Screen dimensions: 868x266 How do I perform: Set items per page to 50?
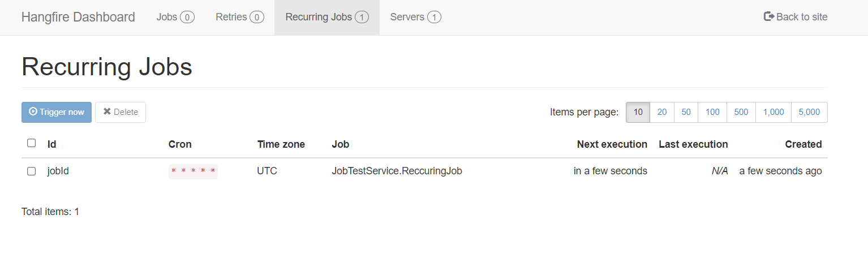(686, 112)
